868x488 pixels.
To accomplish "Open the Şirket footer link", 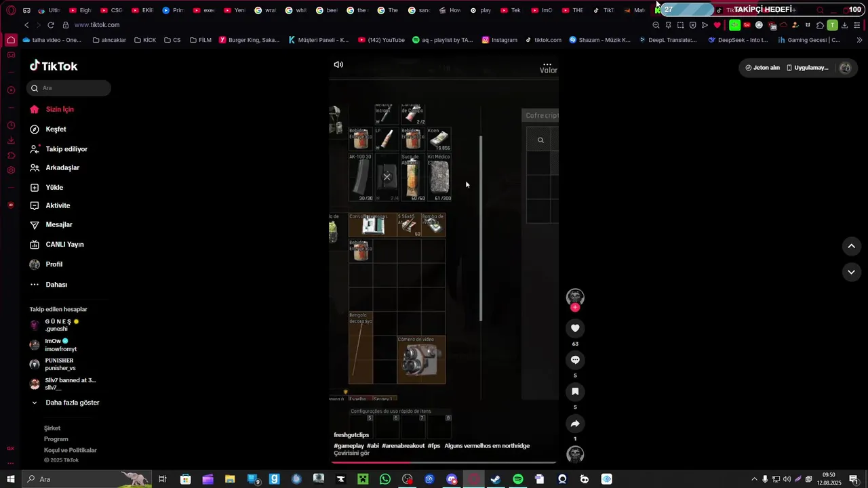I will (x=52, y=428).
